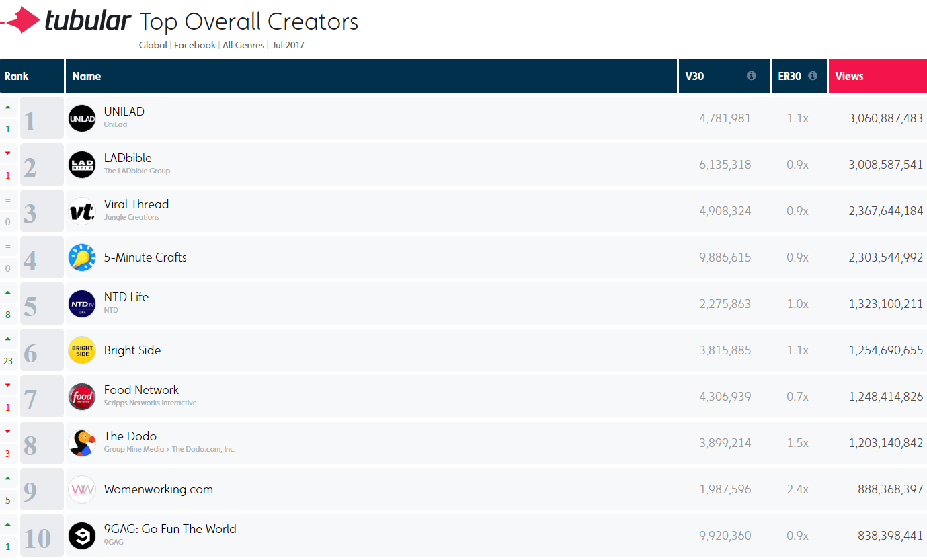Image resolution: width=927 pixels, height=560 pixels.
Task: Open the Bright Side yellow avatar
Action: coord(82,350)
